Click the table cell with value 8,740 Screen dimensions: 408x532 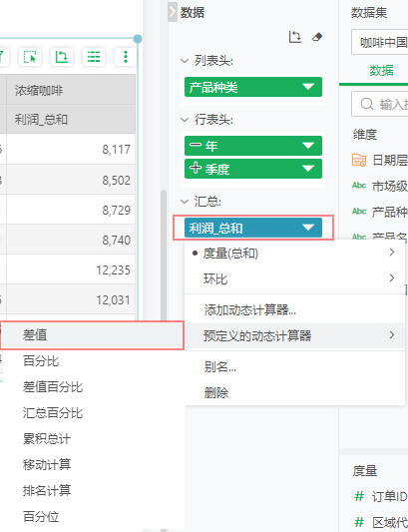(x=71, y=240)
